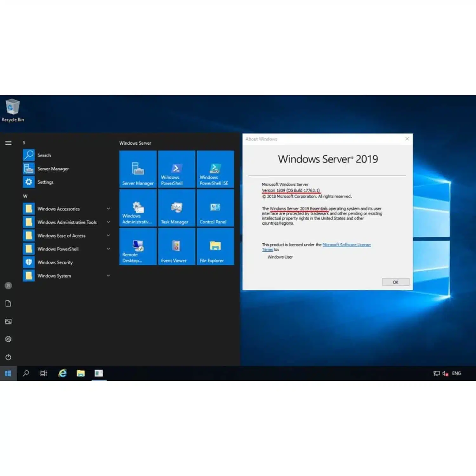Screen dimensions: 476x476
Task: Click the Windows Ease of Access label
Action: tap(62, 235)
